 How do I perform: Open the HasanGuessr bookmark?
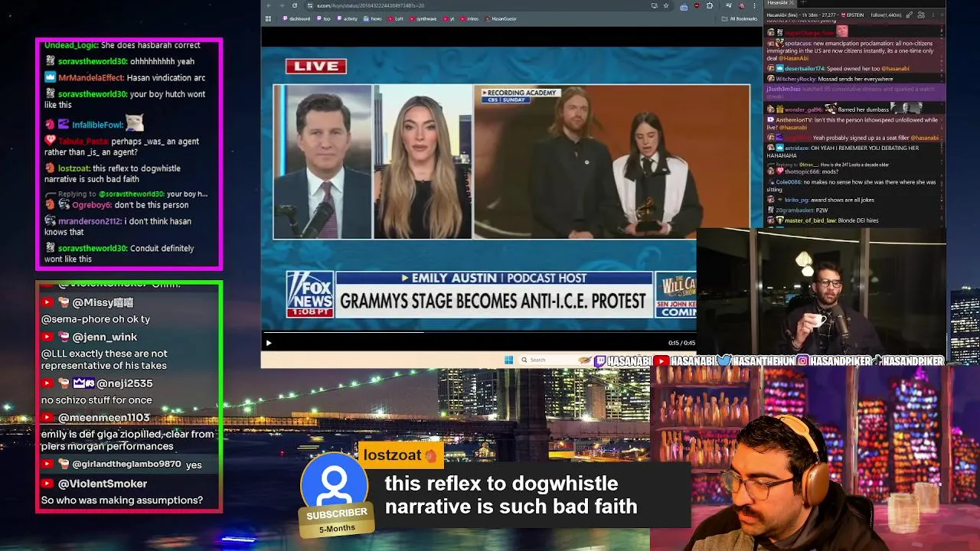pyautogui.click(x=501, y=18)
